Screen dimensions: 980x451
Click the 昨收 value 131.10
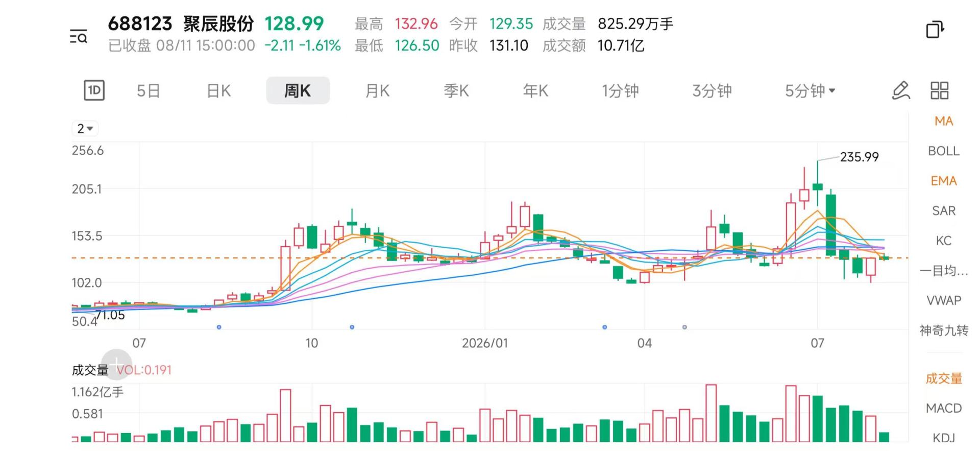point(509,45)
